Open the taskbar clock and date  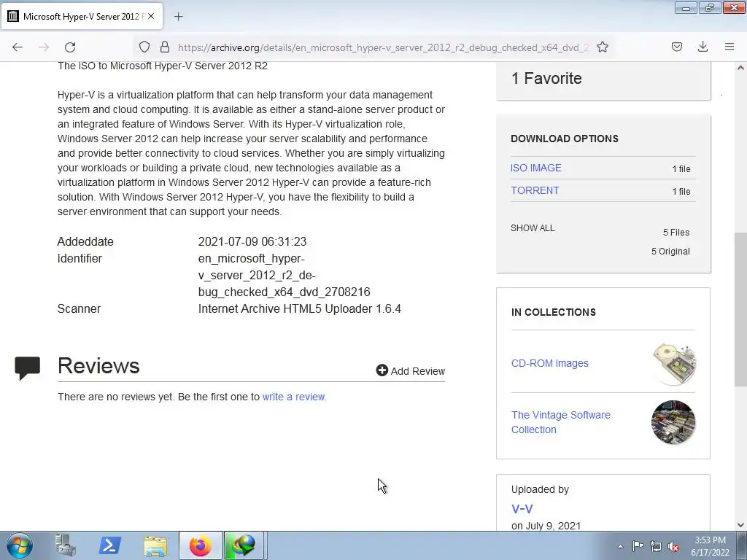click(710, 546)
